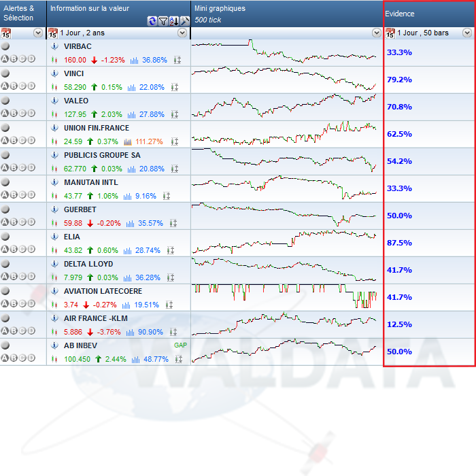This screenshot has height=476, width=476.
Task: Toggle selection A for ELIA
Action: [x=5, y=250]
